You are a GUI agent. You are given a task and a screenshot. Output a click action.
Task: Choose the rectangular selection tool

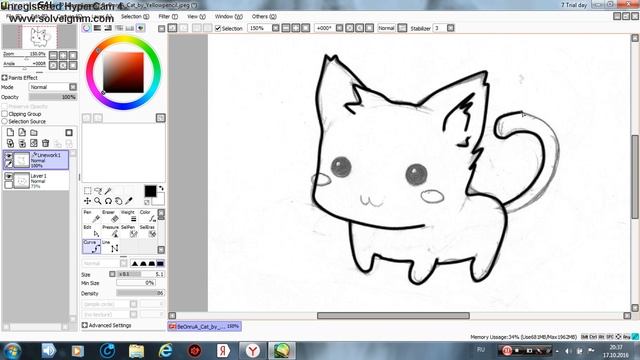click(x=87, y=191)
